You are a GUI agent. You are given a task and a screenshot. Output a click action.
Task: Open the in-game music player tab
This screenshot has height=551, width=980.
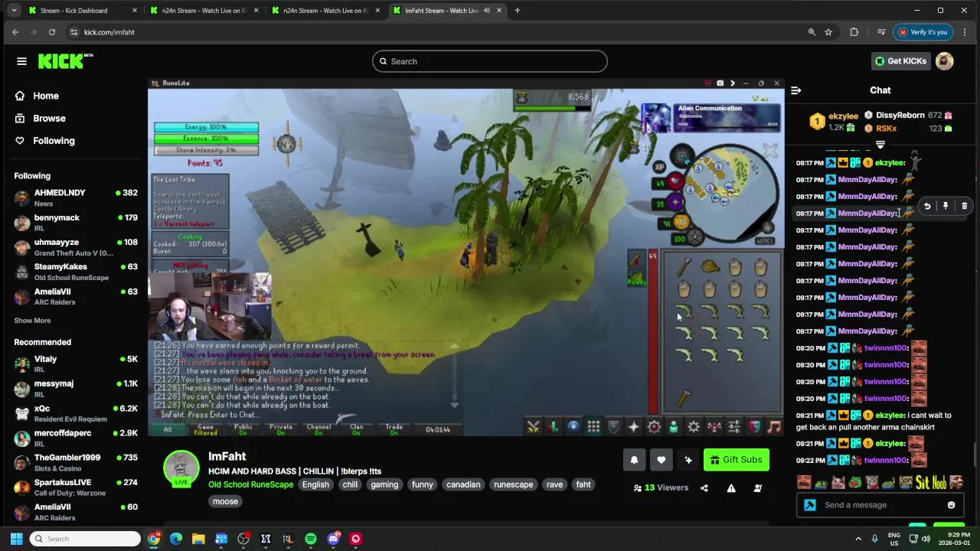(x=774, y=427)
